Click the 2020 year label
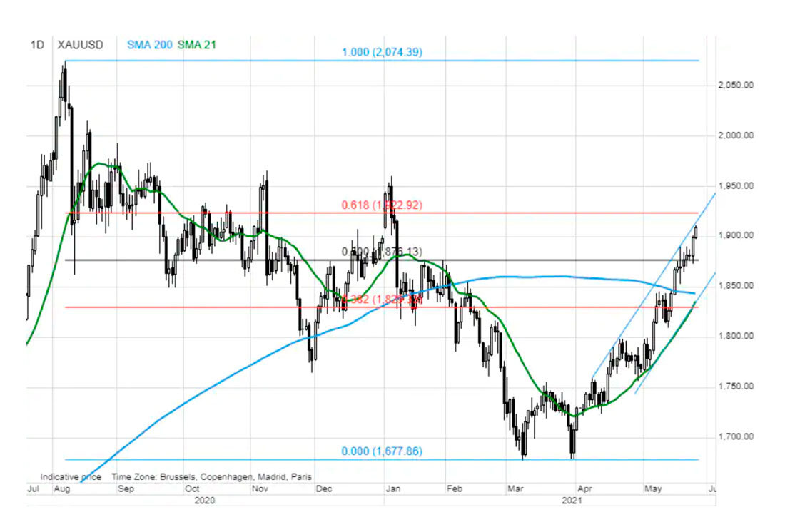785x532 pixels. click(x=204, y=501)
